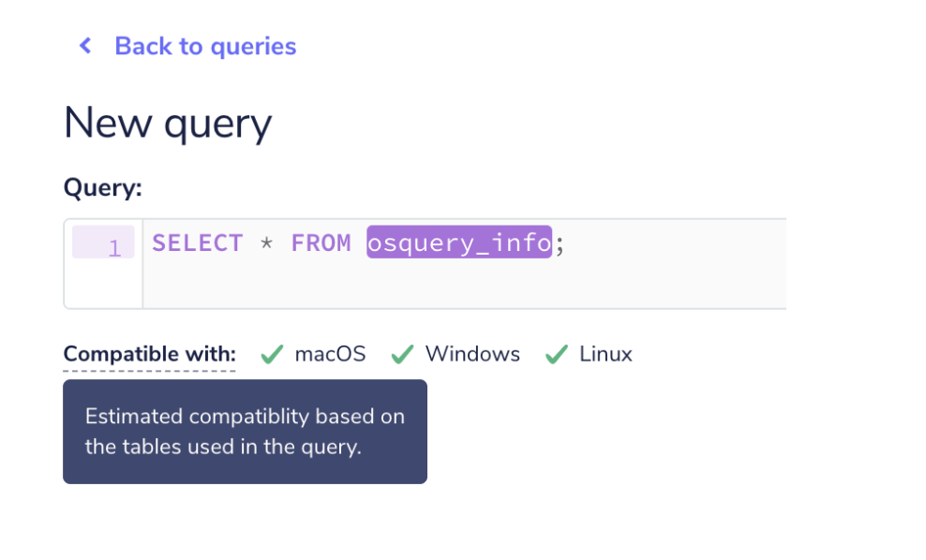Click the FROM keyword in the query
The image size is (926, 560).
click(x=321, y=243)
